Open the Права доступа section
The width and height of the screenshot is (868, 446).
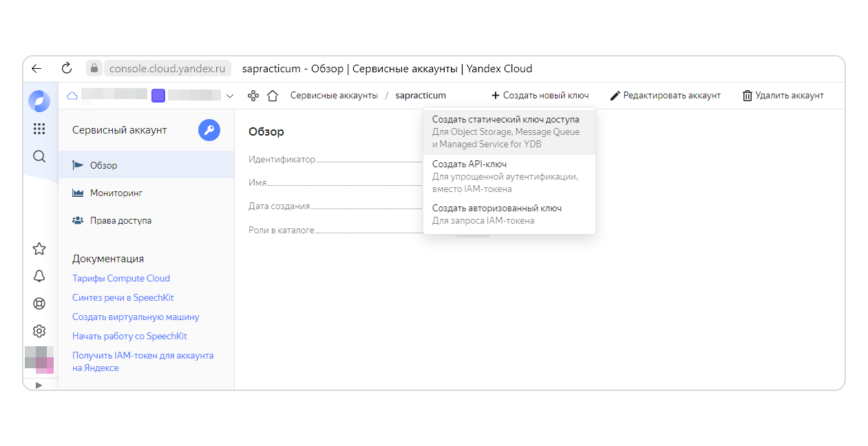[x=146, y=221]
